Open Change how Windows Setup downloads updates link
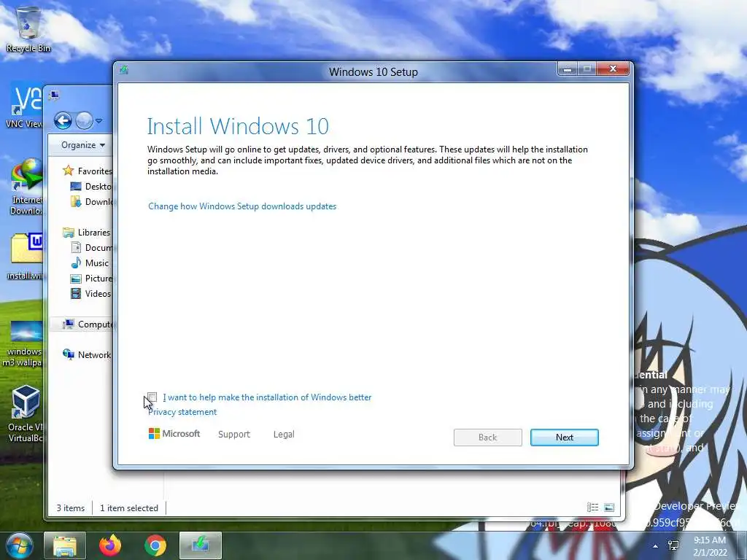This screenshot has width=747, height=560. tap(242, 206)
